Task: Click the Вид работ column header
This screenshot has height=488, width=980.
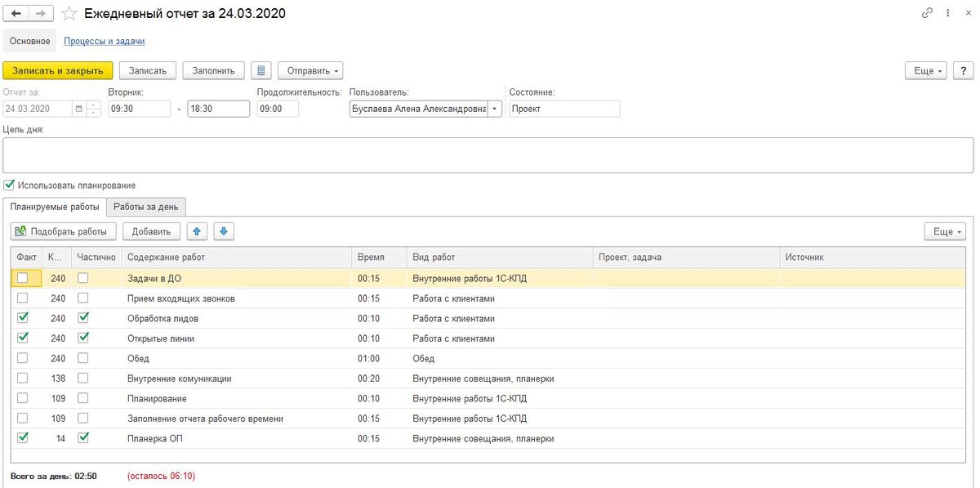Action: pos(499,257)
